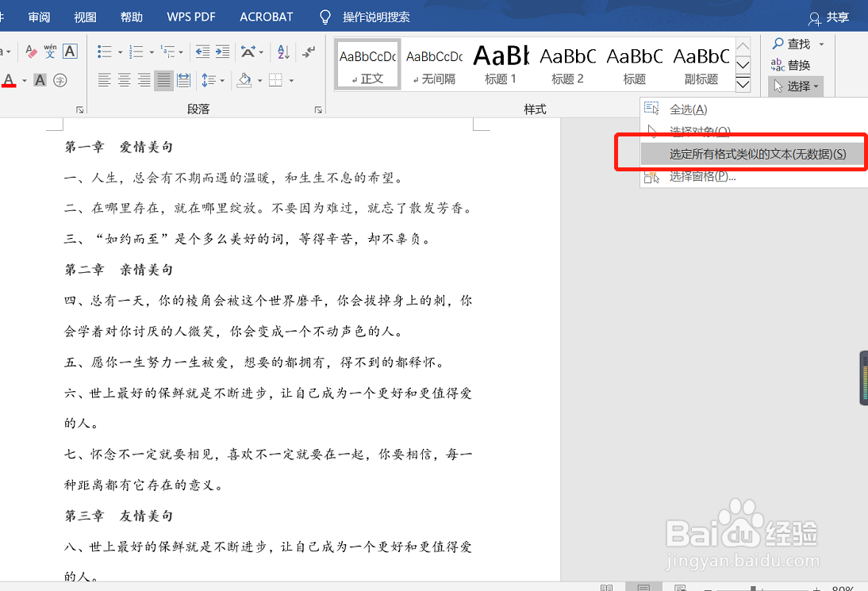The height and width of the screenshot is (591, 868).
Task: Increase paragraph indent
Action: click(222, 52)
